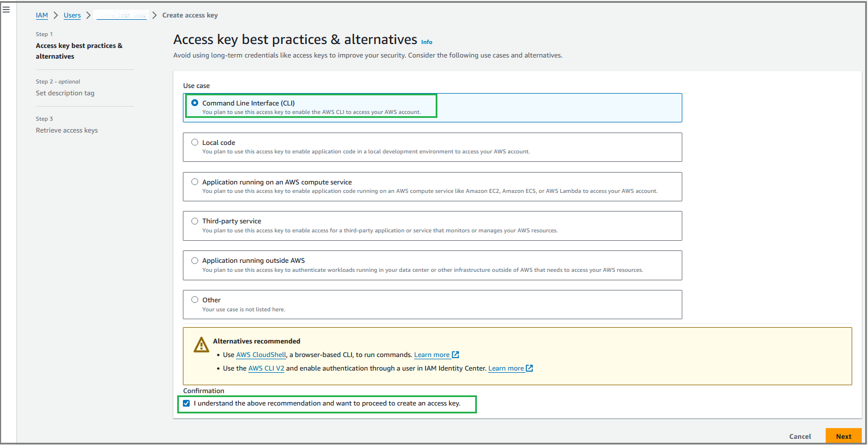Open Learn more link for CloudShell
Viewport: 868px width, 445px height.
pyautogui.click(x=432, y=355)
